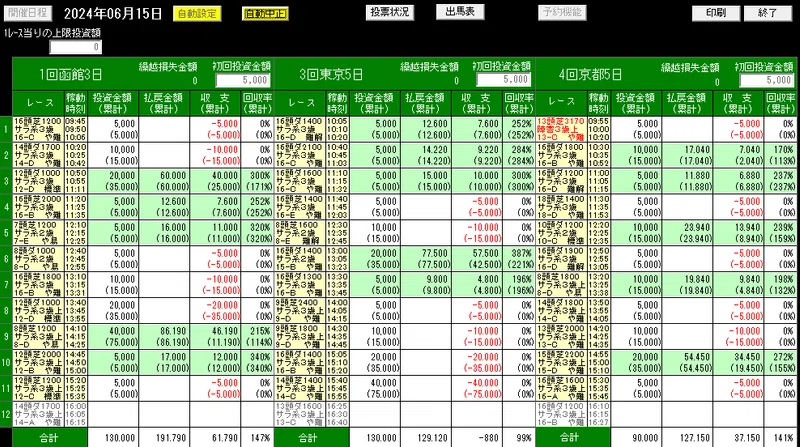Click the greyed 予約機能 button

coord(562,12)
